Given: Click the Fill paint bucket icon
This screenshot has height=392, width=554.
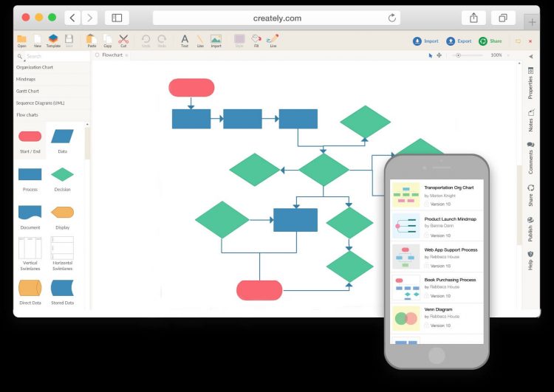Looking at the screenshot, I should (256, 41).
